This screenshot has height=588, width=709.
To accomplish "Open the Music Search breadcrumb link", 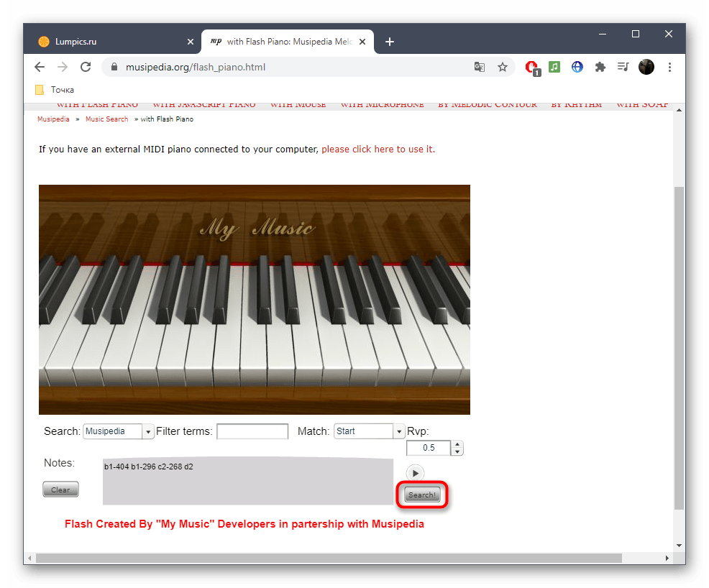I will [106, 119].
